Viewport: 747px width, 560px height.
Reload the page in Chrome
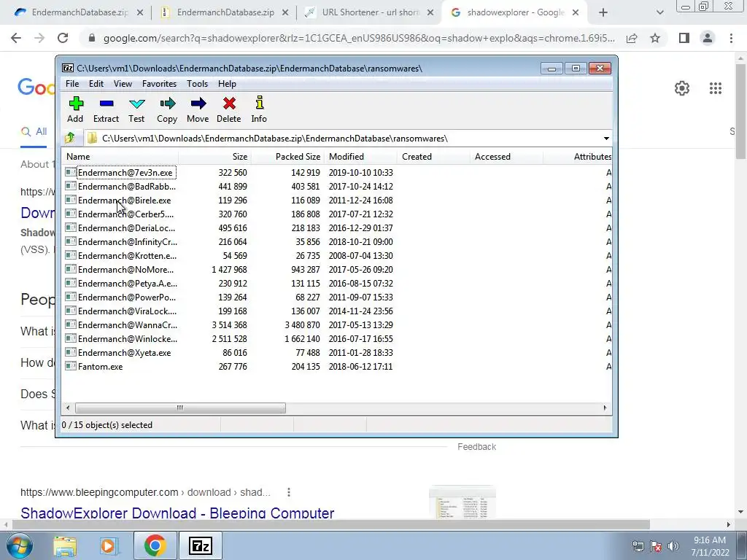[x=63, y=38]
